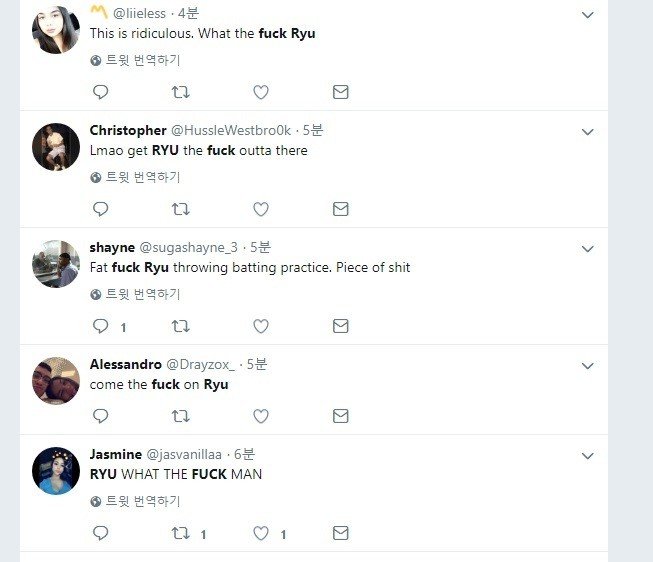Screen dimensions: 653x562
Task: Click the 5분 timestamp on Alessandro's tweet
Action: tap(259, 364)
